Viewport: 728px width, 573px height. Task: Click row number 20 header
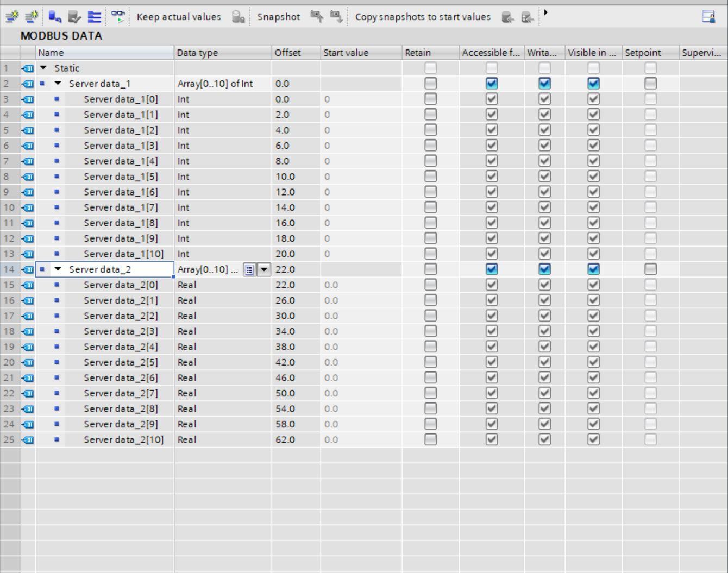pos(9,362)
